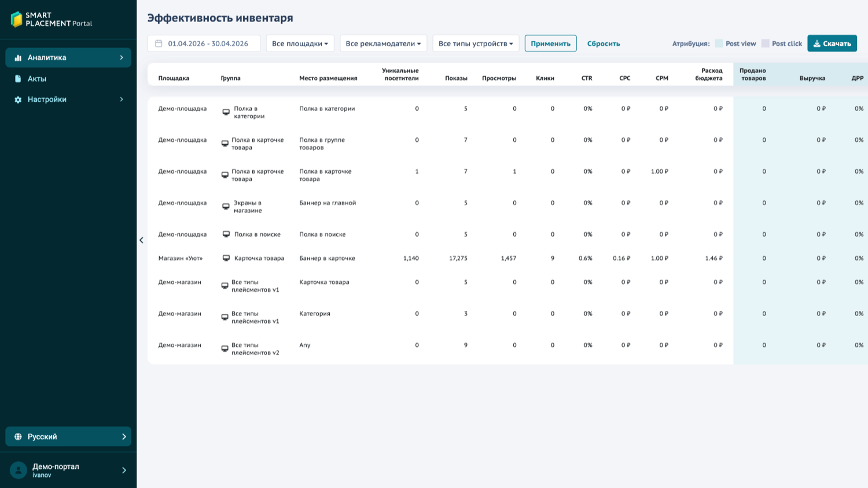Open the Русский language selector

click(x=68, y=436)
